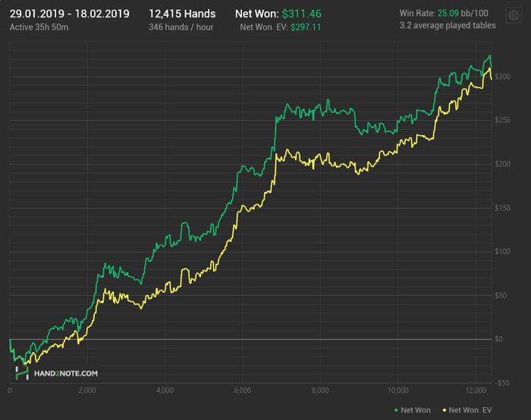Screen dimensions: 531x420
Task: Click the 10,000 x-axis label
Action: click(x=398, y=390)
